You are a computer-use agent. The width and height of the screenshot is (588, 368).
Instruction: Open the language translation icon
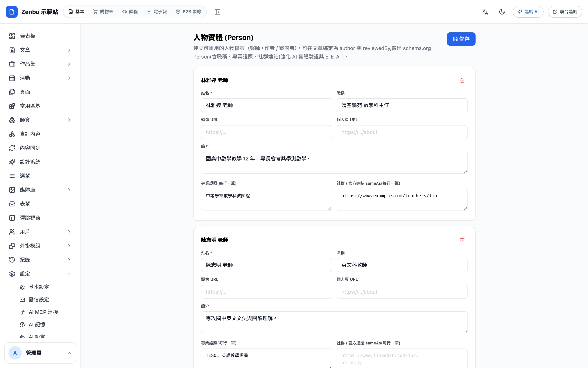pos(485,12)
